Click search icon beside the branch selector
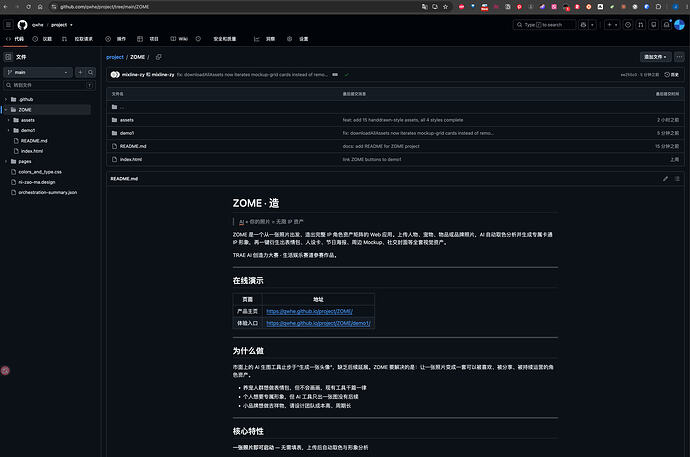 click(x=91, y=72)
